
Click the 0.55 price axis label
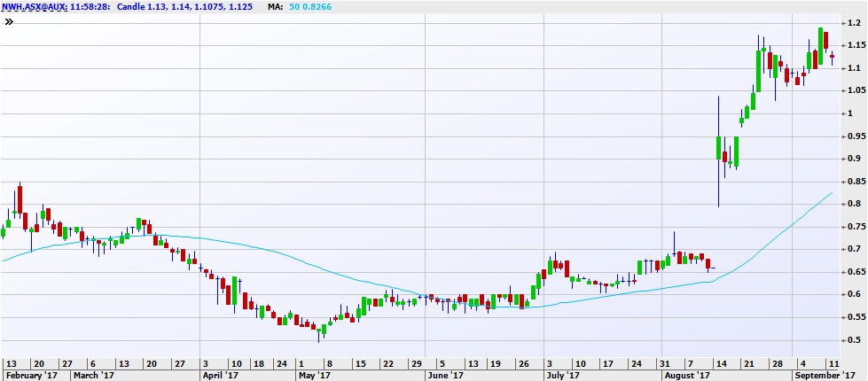click(x=856, y=317)
